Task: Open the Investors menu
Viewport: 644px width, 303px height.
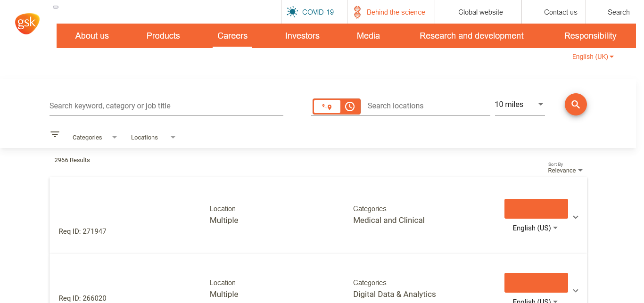Action: [302, 36]
